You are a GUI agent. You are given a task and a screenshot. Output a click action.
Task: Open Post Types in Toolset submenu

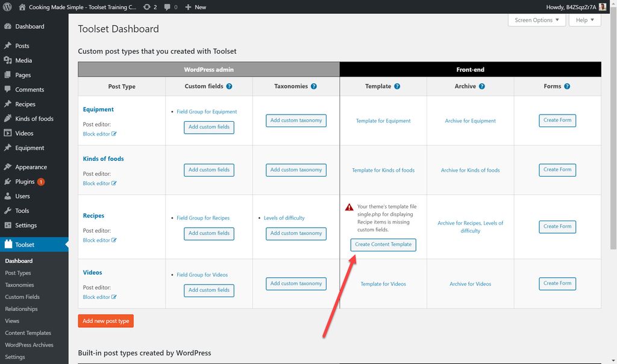[18, 273]
